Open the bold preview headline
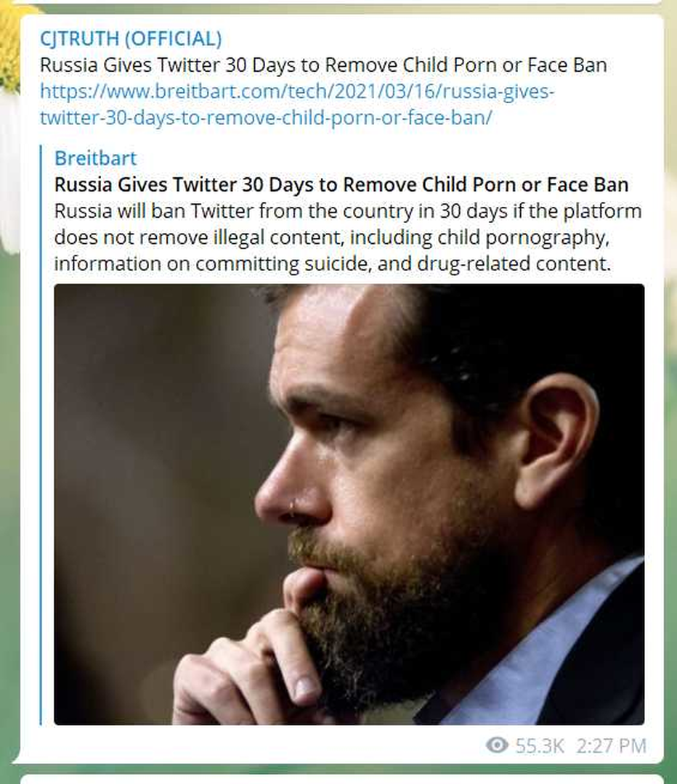677x784 pixels. coord(341,184)
